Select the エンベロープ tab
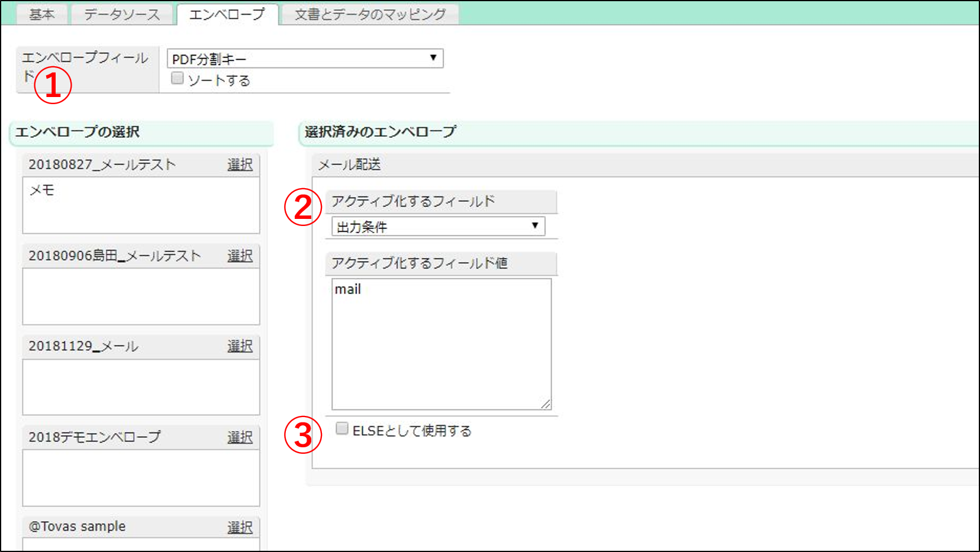The height and width of the screenshot is (552, 980). pyautogui.click(x=227, y=14)
